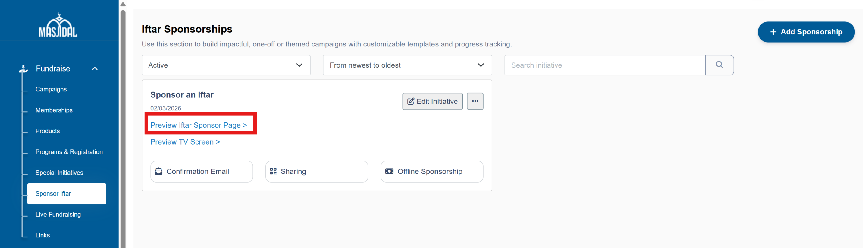The width and height of the screenshot is (868, 248).
Task: Click the Add Sponsorship button
Action: tap(806, 32)
